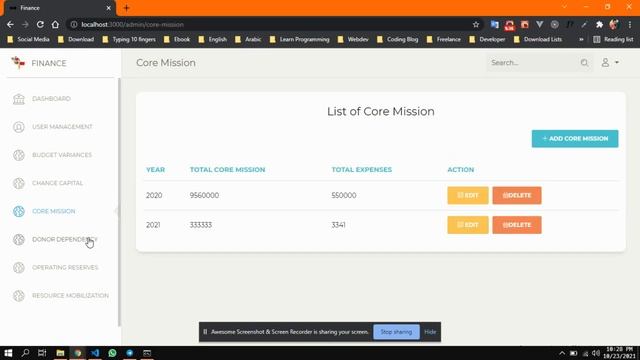The height and width of the screenshot is (360, 640).
Task: Open a new browser tab
Action: click(127, 8)
